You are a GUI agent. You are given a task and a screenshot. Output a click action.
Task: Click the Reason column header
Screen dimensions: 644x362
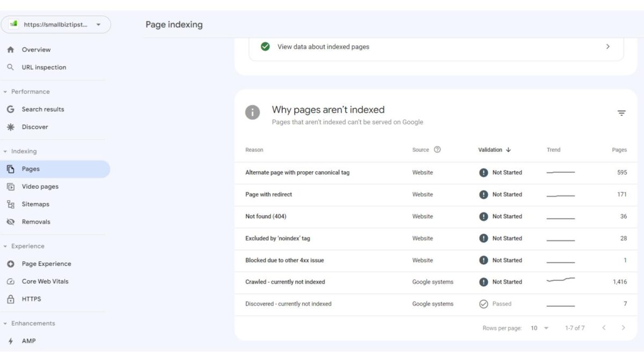click(x=254, y=150)
